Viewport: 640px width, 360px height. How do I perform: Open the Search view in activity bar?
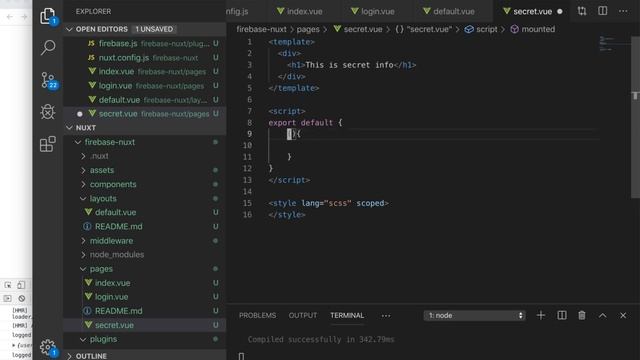click(48, 48)
